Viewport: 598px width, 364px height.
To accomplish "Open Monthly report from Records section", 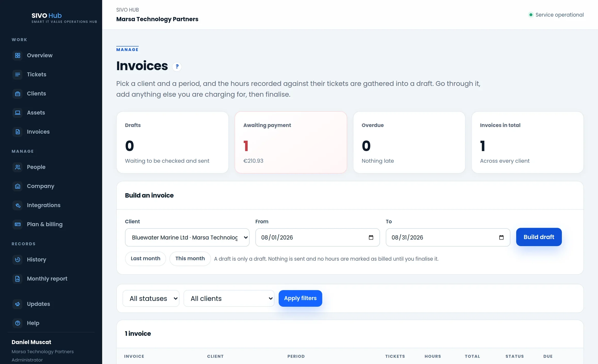I will point(47,278).
